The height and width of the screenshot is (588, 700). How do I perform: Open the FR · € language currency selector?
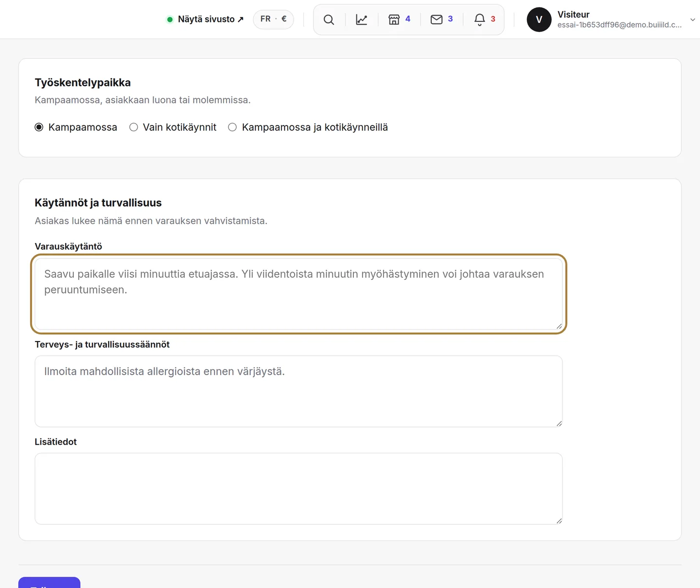click(x=274, y=19)
